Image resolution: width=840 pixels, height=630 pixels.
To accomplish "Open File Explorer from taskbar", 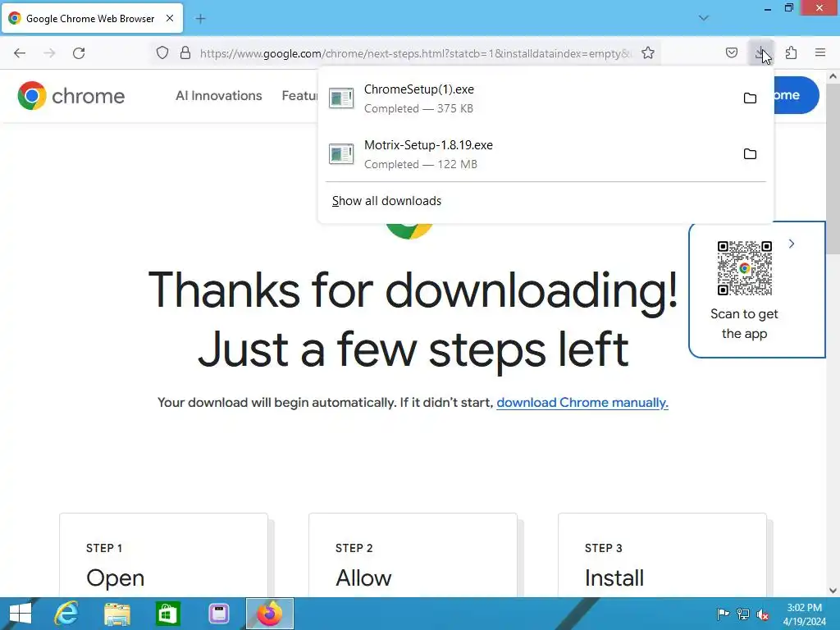I will (116, 614).
